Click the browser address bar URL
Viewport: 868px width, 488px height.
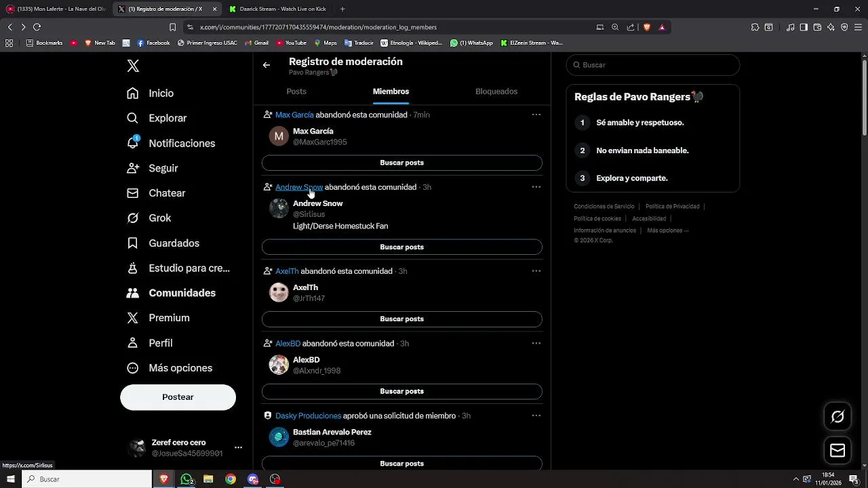tap(318, 27)
